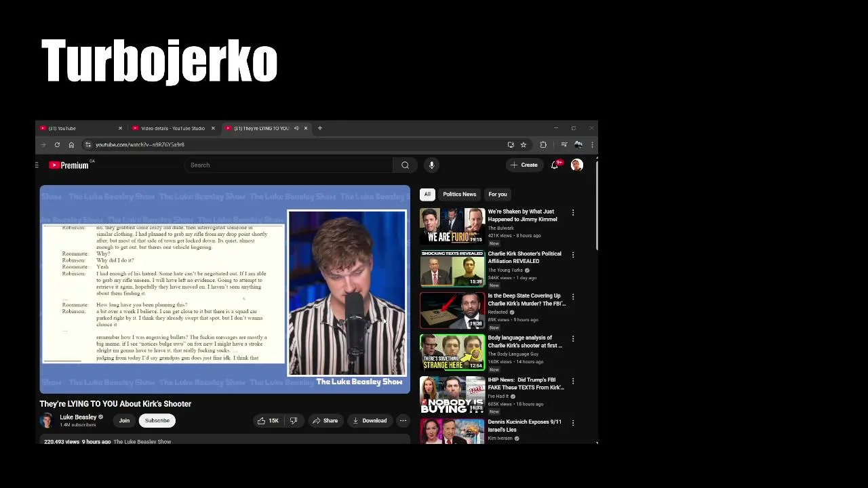Reload the page in browser
Image resolution: width=868 pixels, height=488 pixels.
pos(57,144)
